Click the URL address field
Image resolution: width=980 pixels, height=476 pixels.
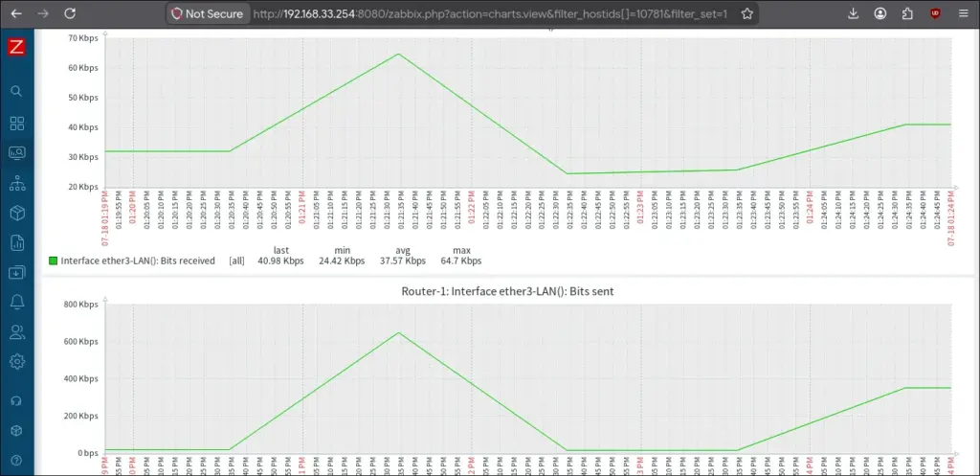[x=490, y=13]
